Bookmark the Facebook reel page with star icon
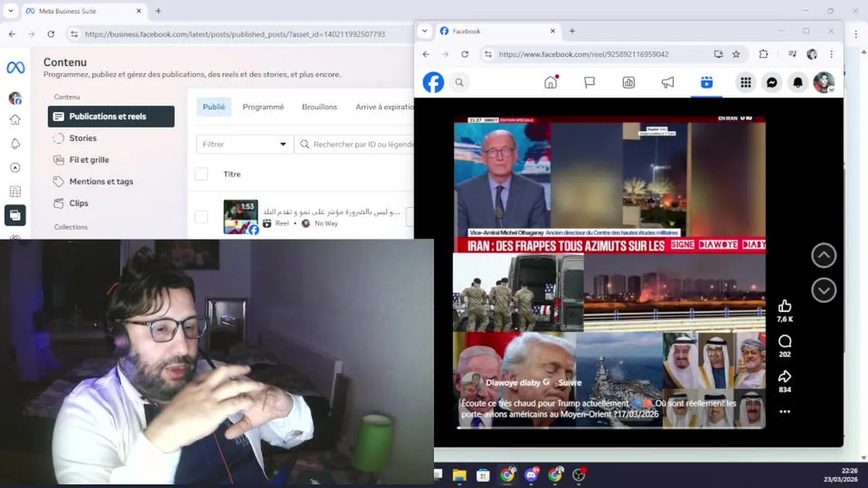The image size is (868, 488). click(x=736, y=54)
